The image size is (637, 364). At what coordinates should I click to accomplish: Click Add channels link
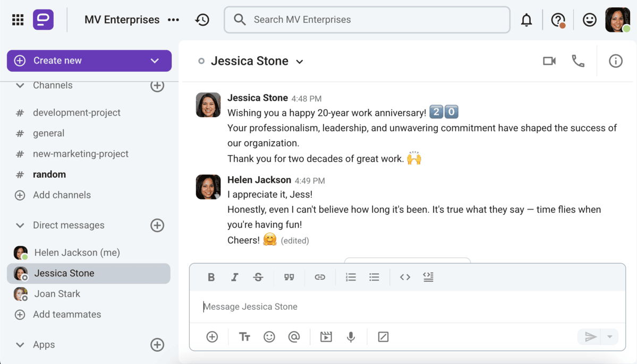pyautogui.click(x=62, y=195)
